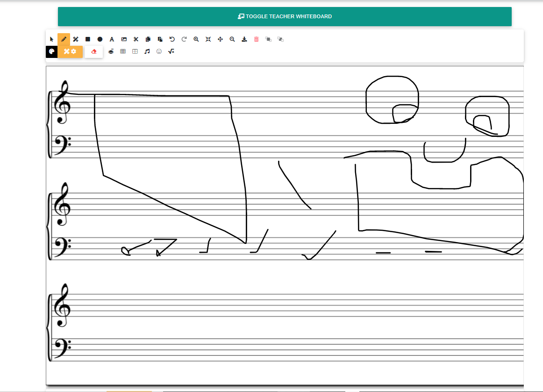The height and width of the screenshot is (392, 543).
Task: Select the pointer selection tool
Action: [x=51, y=39]
